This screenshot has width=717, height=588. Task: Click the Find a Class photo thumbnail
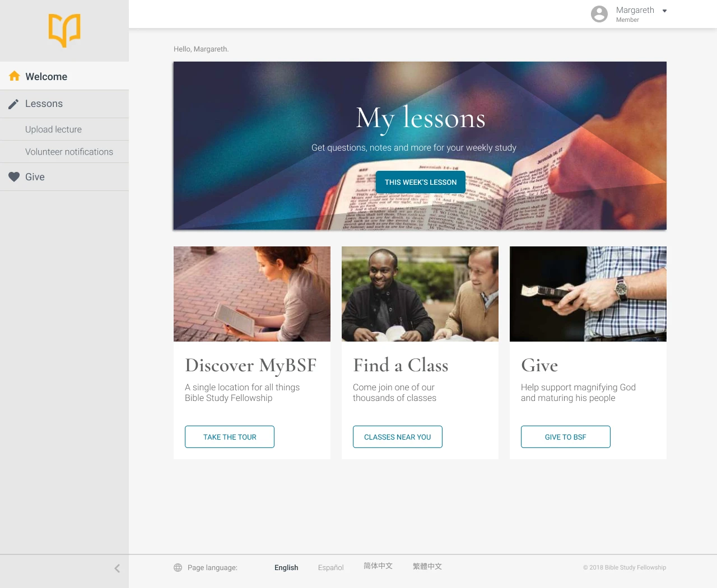420,294
